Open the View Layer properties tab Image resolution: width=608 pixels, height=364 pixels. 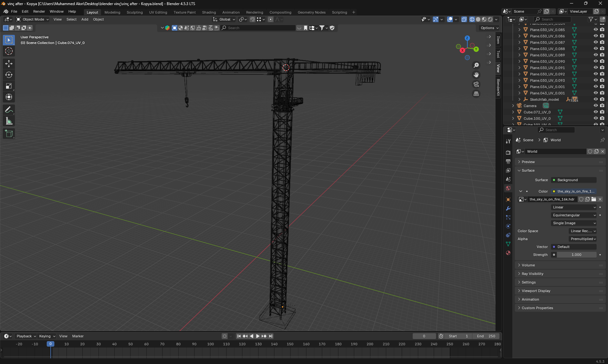pyautogui.click(x=508, y=170)
